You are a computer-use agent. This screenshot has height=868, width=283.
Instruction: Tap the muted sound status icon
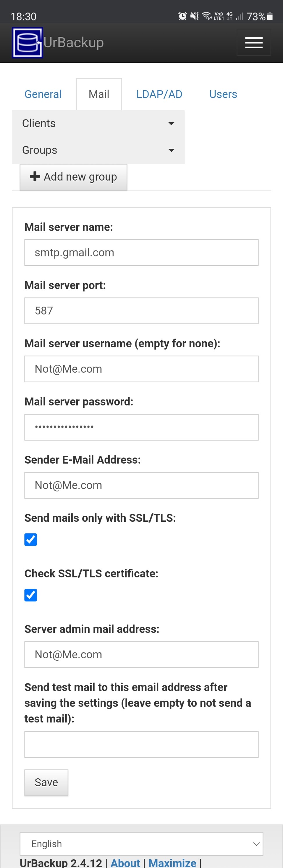[x=194, y=16]
